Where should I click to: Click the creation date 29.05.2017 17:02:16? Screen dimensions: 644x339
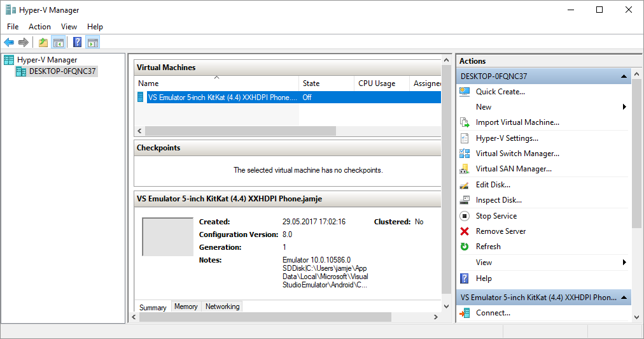(314, 222)
